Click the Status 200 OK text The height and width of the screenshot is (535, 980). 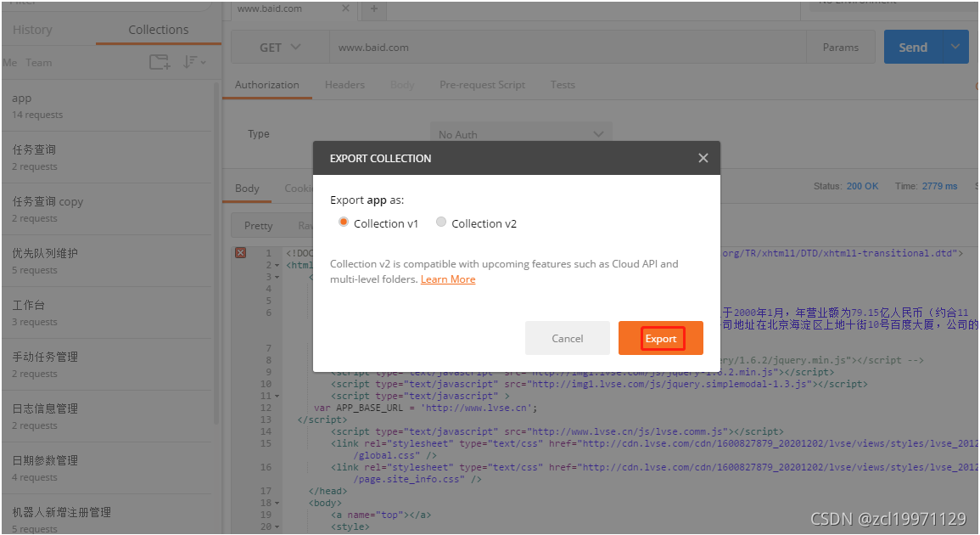pyautogui.click(x=846, y=187)
